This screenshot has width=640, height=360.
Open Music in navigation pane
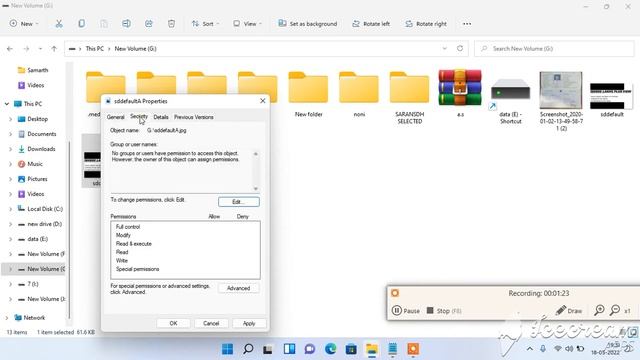tap(31, 164)
